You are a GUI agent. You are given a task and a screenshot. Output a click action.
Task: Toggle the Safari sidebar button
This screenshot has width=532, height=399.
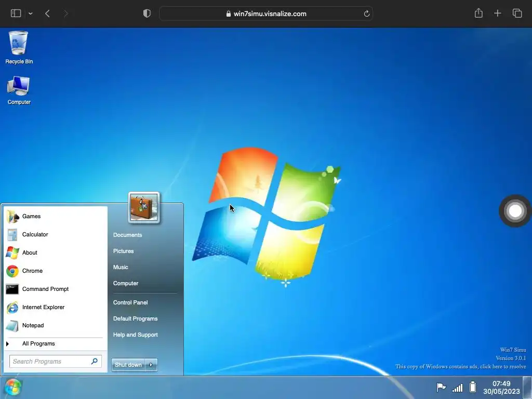click(x=16, y=14)
